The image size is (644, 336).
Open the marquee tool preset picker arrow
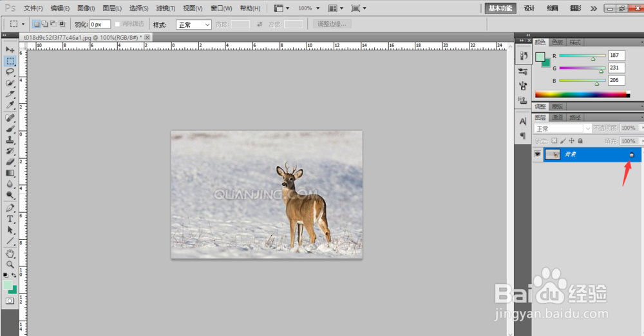(x=23, y=25)
